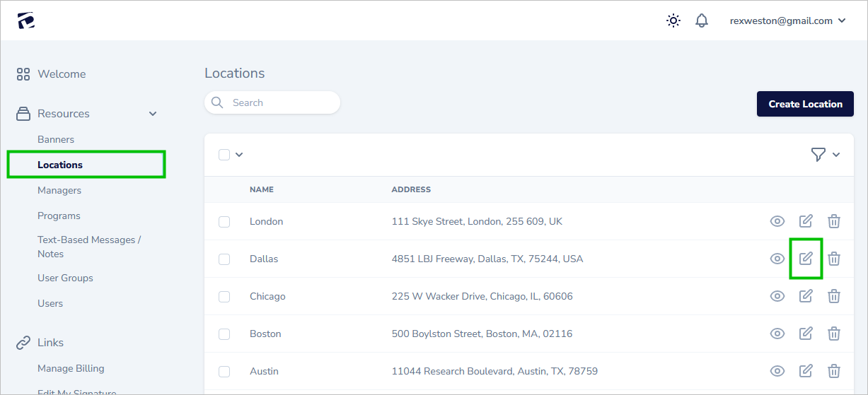Click the Dallas name cell
This screenshot has width=868, height=395.
[264, 259]
